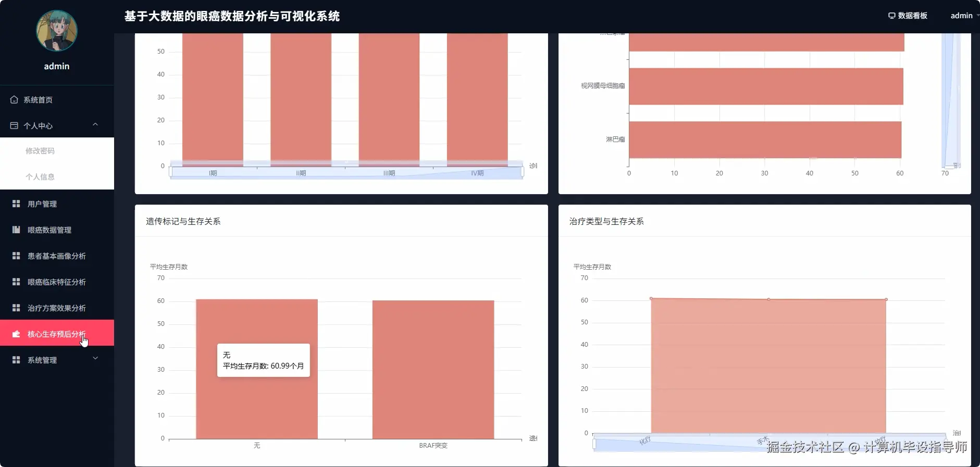Click the 数据看板 monitor icon
Viewport: 980px width, 467px height.
pyautogui.click(x=891, y=16)
